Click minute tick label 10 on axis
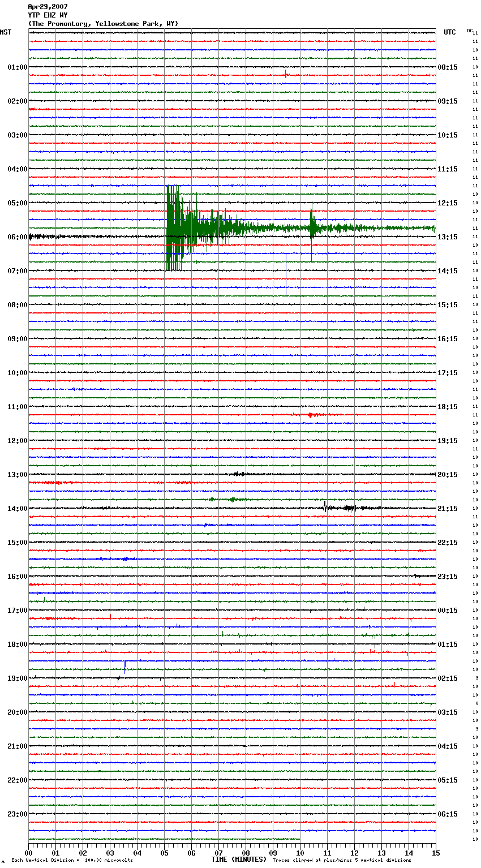Viewport: 481px width, 868px height. [300, 853]
